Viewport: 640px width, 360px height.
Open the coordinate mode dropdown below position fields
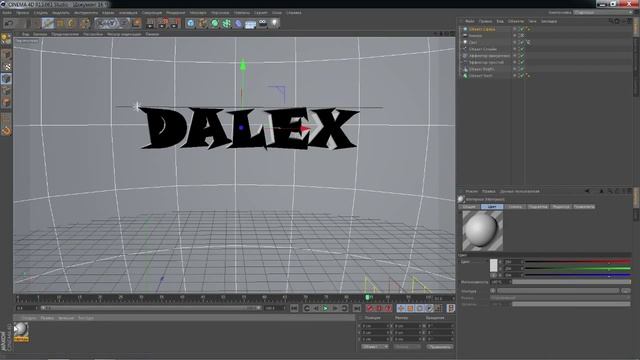click(375, 347)
